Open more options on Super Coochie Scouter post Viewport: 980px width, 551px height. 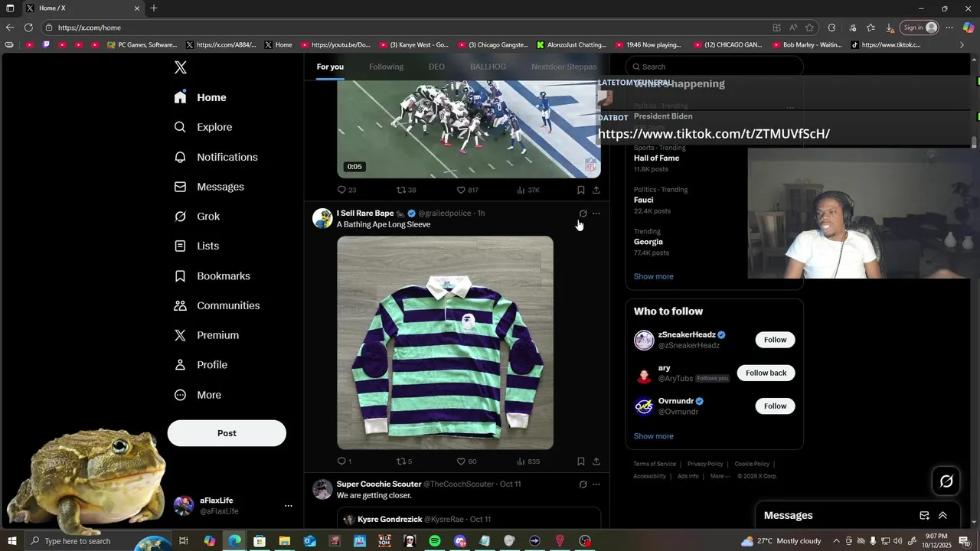[x=596, y=484]
